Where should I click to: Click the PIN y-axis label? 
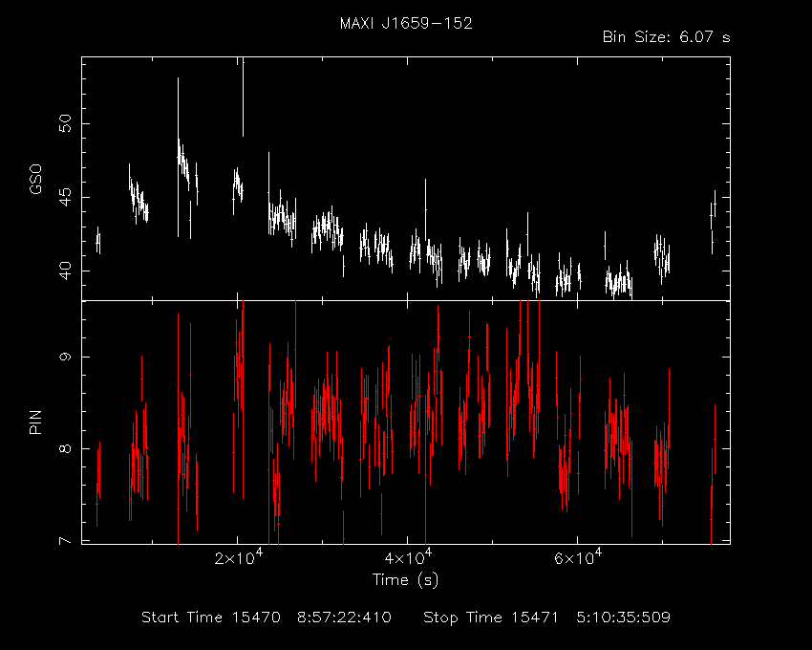coord(35,422)
